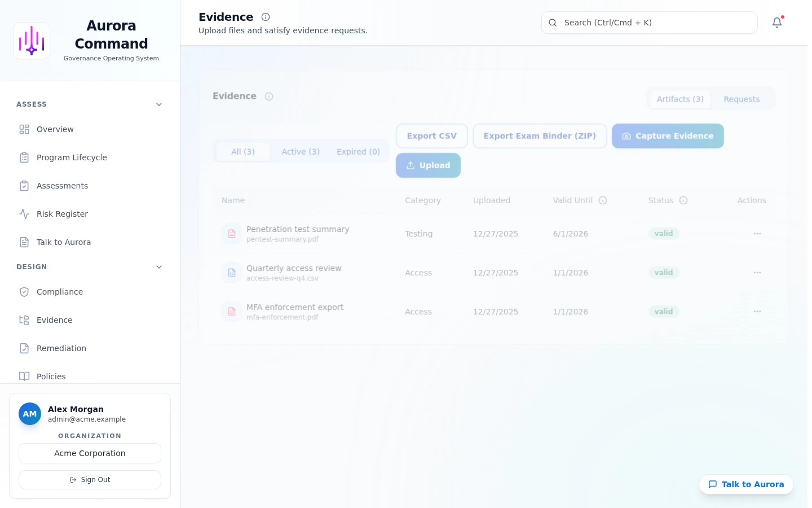Screen dimensions: 812x508
Task: Click the Capture Evidence button
Action: point(668,136)
